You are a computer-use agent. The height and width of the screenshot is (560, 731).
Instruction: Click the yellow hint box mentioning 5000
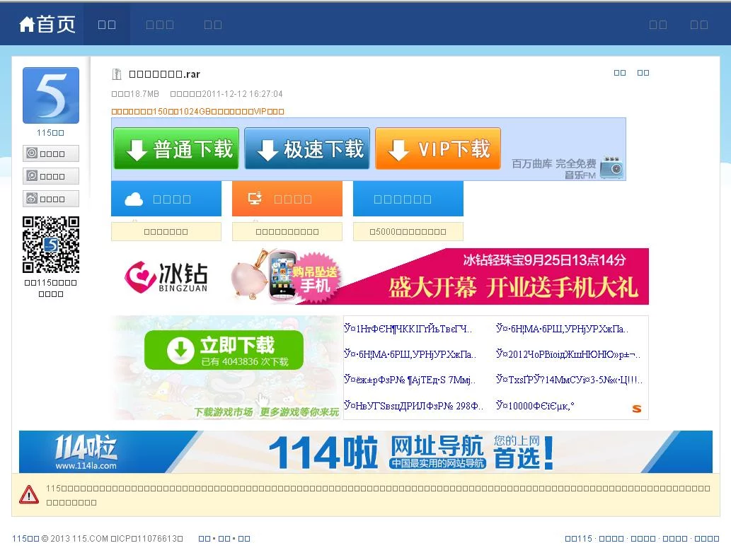pyautogui.click(x=408, y=231)
